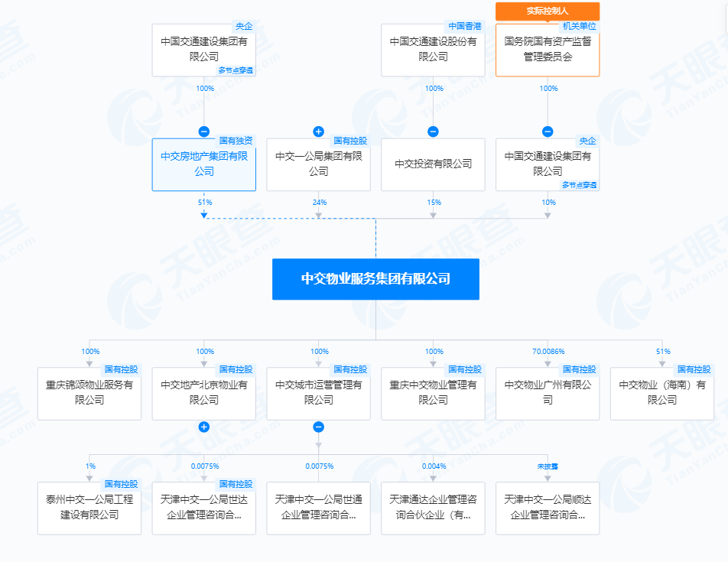Open 中国交通建设股份有限公司 node
The image size is (728, 562).
click(x=433, y=50)
